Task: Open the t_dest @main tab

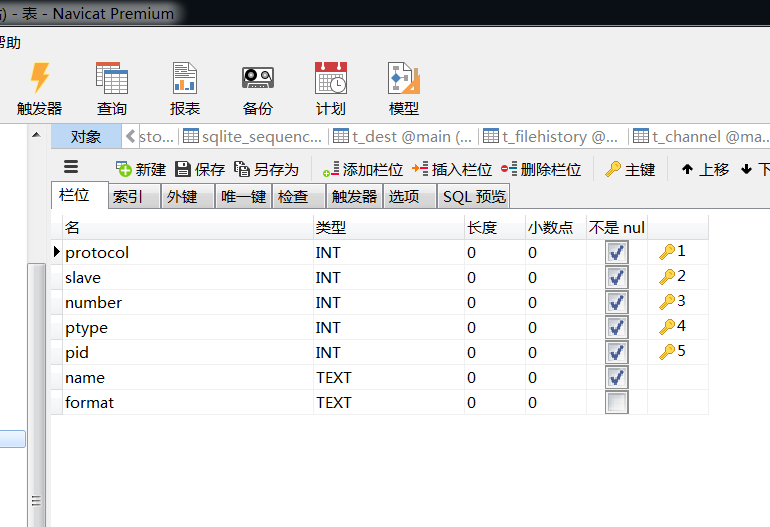Action: (403, 137)
